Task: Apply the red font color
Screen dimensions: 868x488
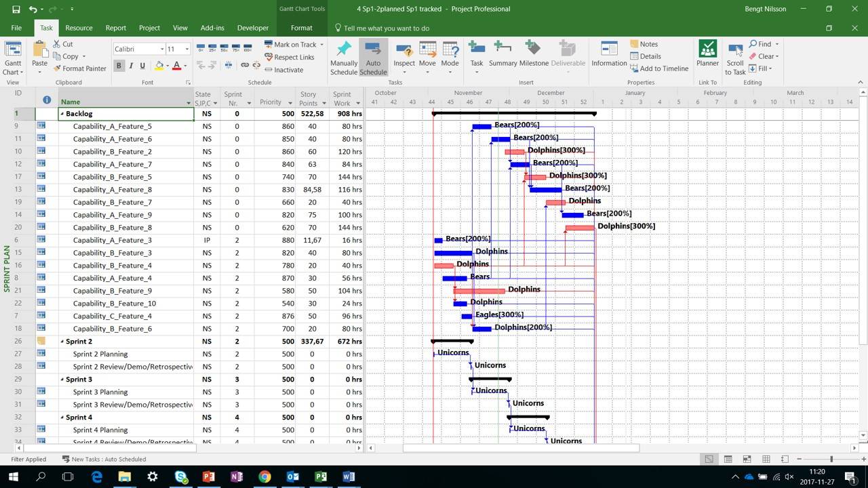Action: [x=176, y=66]
